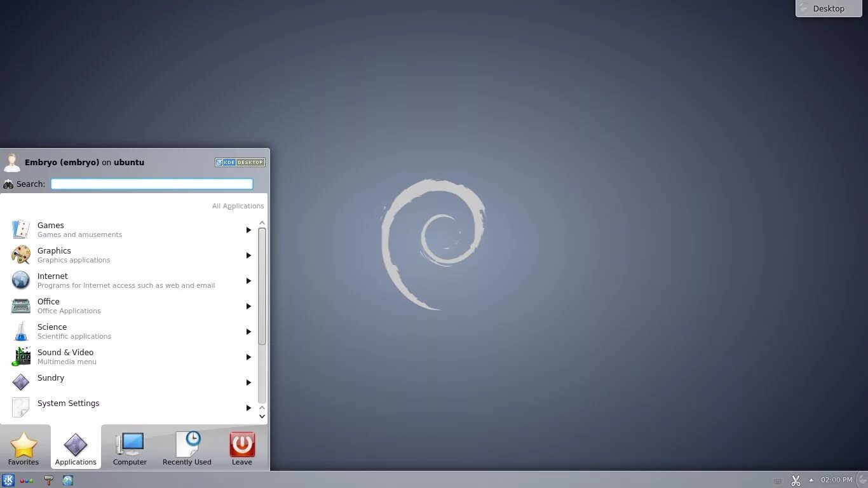Click the Sound & Video clapperboard icon
Screen dimensions: 868x488
coord(20,356)
